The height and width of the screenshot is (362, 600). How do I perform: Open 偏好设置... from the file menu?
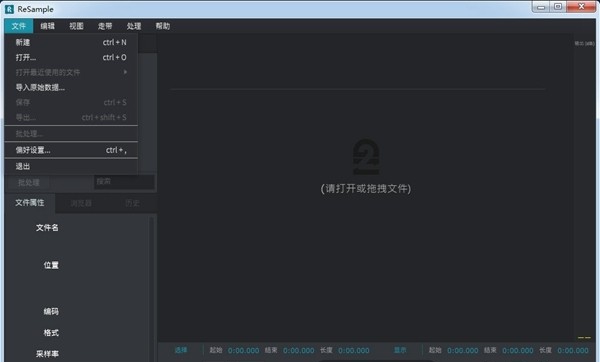[x=71, y=150]
